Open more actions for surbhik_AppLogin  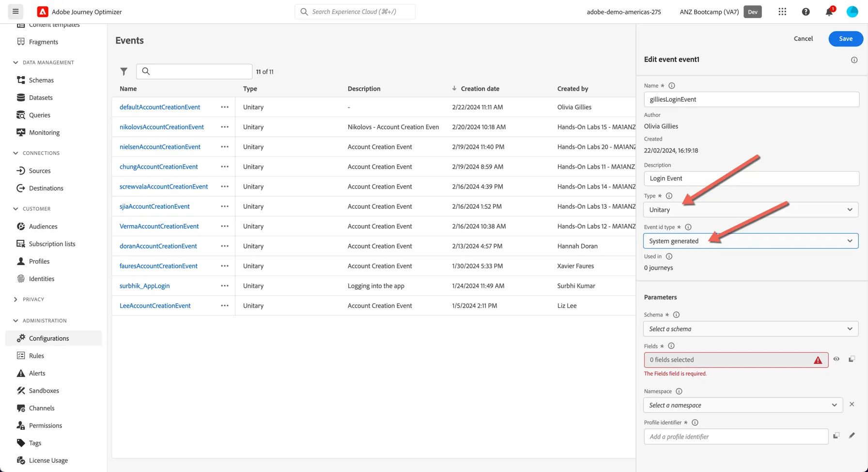pyautogui.click(x=225, y=286)
